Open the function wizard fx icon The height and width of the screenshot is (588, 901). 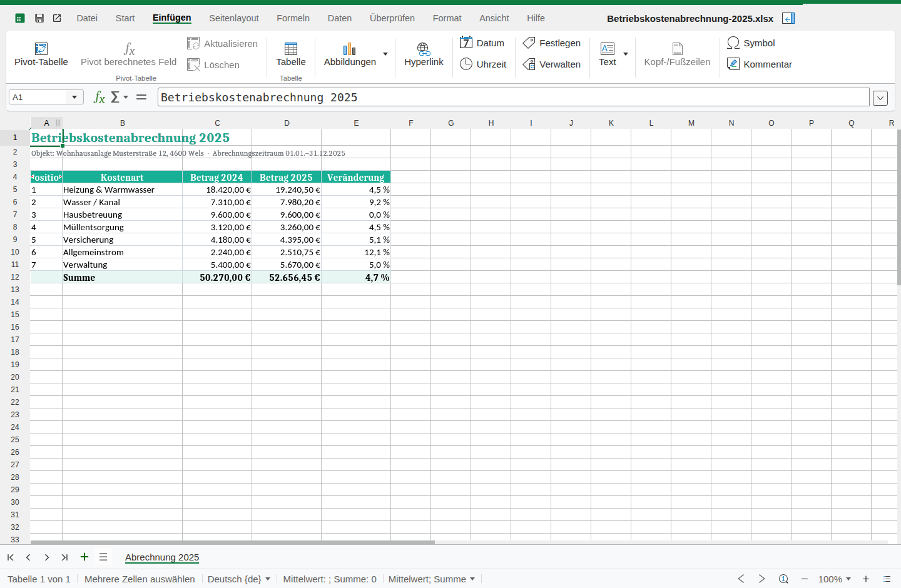[99, 97]
